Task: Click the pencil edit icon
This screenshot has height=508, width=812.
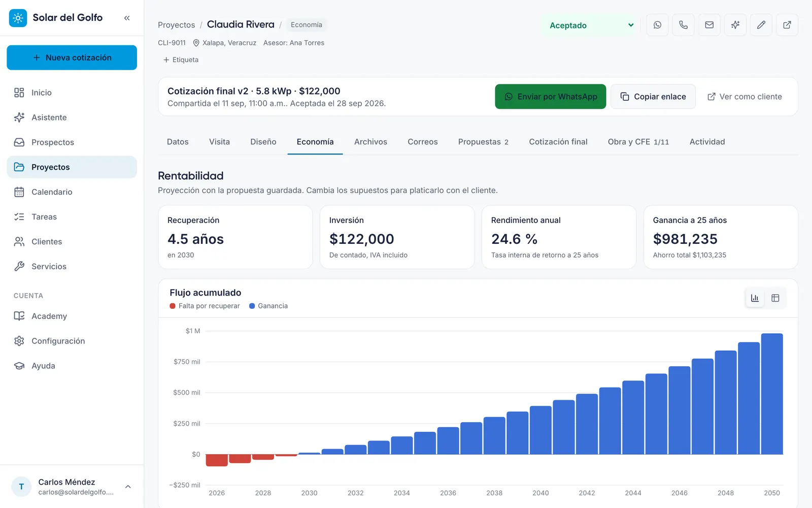Action: tap(761, 25)
